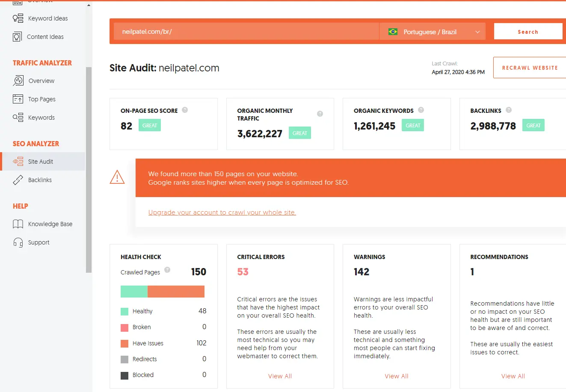
Task: Click the Recrawl Website button
Action: (x=530, y=68)
